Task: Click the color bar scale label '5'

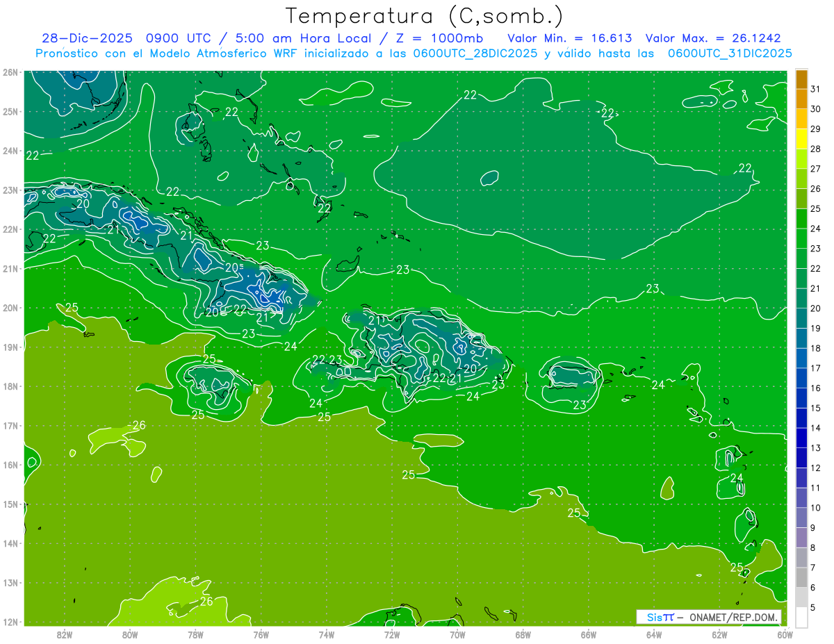Action: 813,608
